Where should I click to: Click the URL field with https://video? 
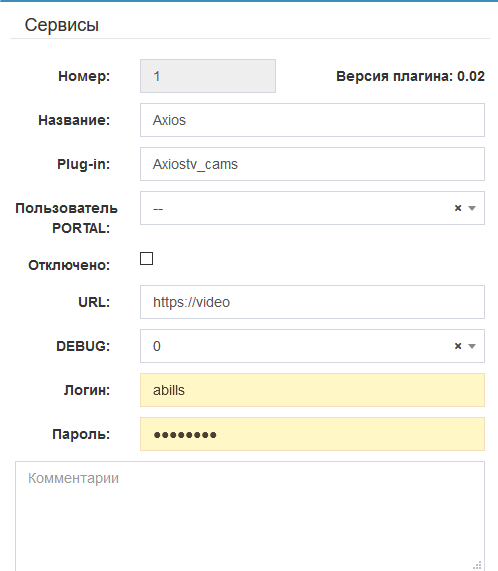312,302
